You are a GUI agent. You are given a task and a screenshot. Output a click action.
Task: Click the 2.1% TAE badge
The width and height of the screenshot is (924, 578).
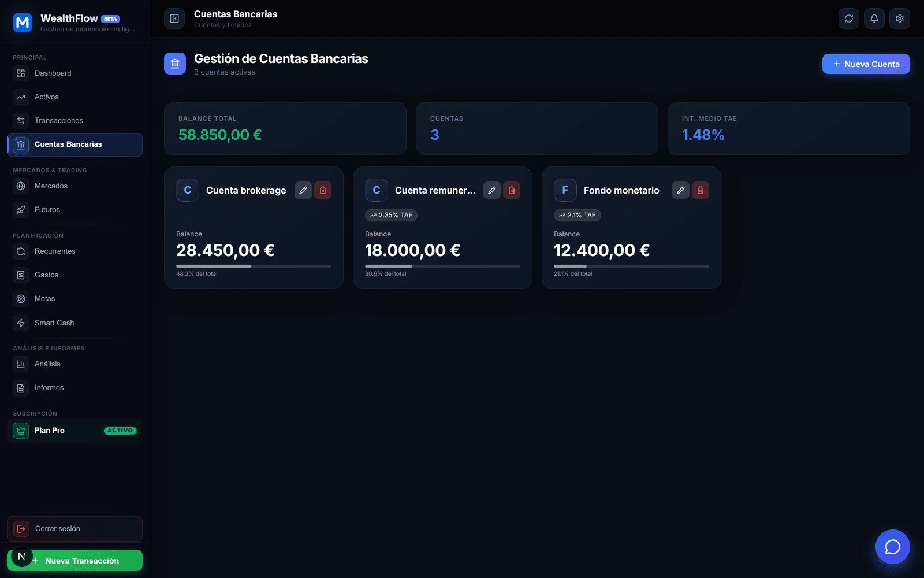point(577,215)
